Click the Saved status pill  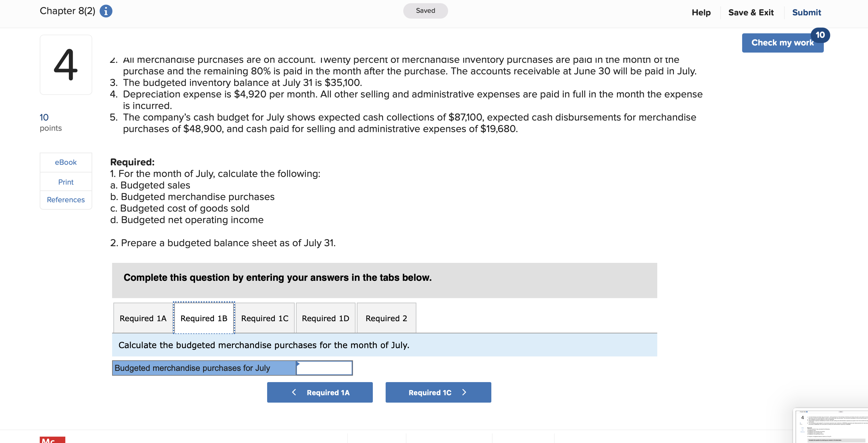click(x=425, y=11)
